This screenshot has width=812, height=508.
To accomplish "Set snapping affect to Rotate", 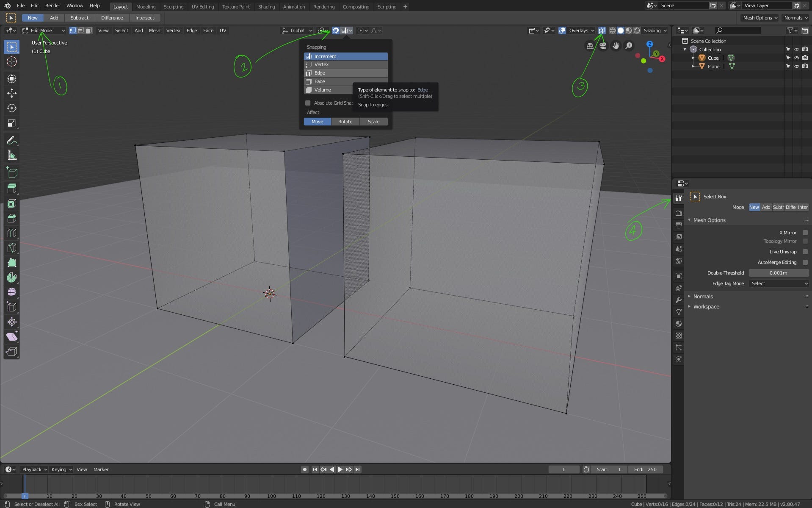I will [x=345, y=122].
